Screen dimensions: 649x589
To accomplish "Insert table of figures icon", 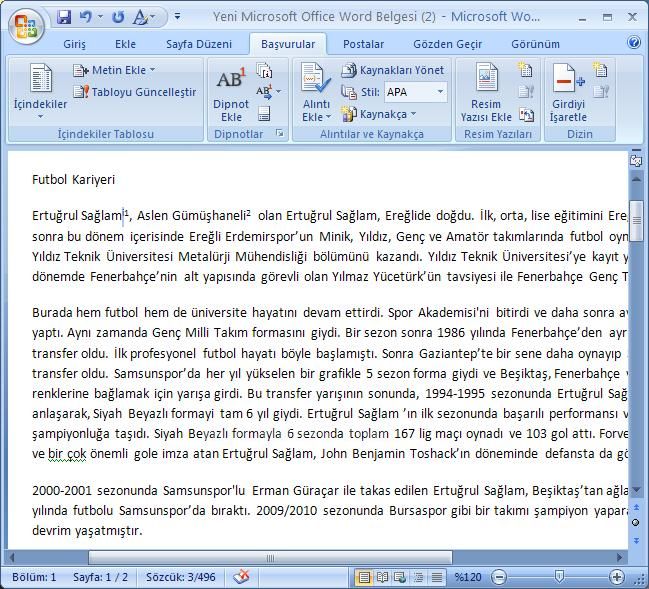I will [x=525, y=70].
